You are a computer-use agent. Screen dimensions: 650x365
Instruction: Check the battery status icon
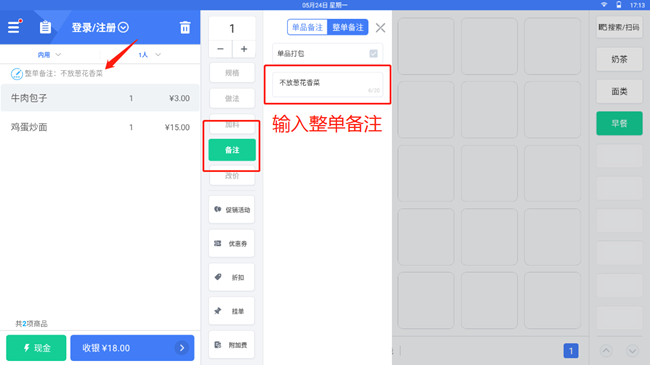point(618,5)
